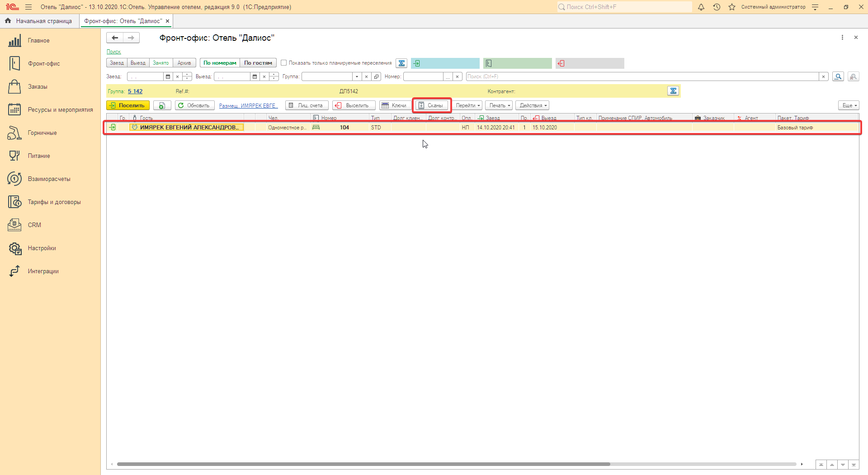Click the sigma totals button near checkbox
Viewport: 868px width, 475px height.
(401, 63)
